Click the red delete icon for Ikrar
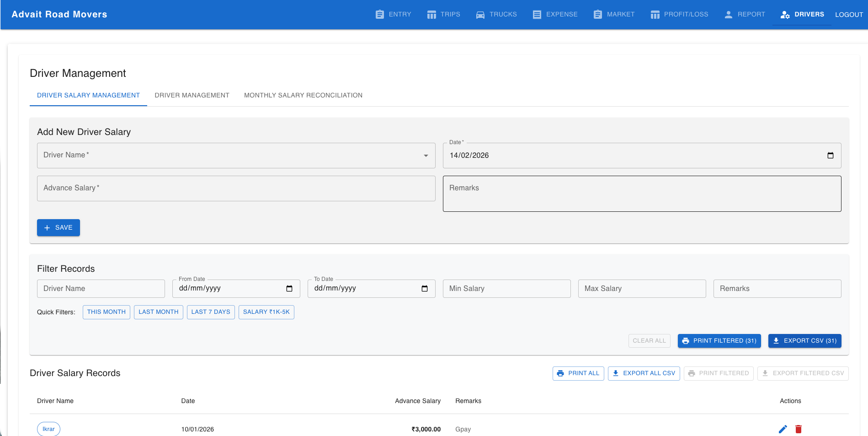 click(x=798, y=429)
